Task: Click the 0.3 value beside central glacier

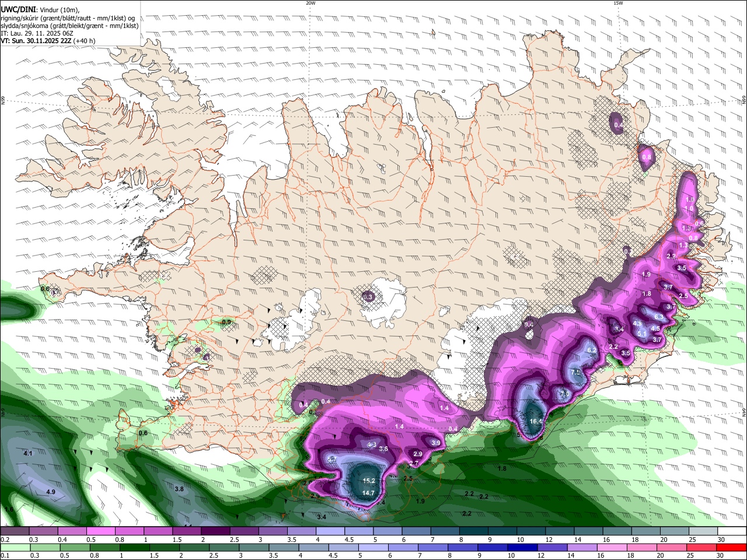Action: click(368, 297)
